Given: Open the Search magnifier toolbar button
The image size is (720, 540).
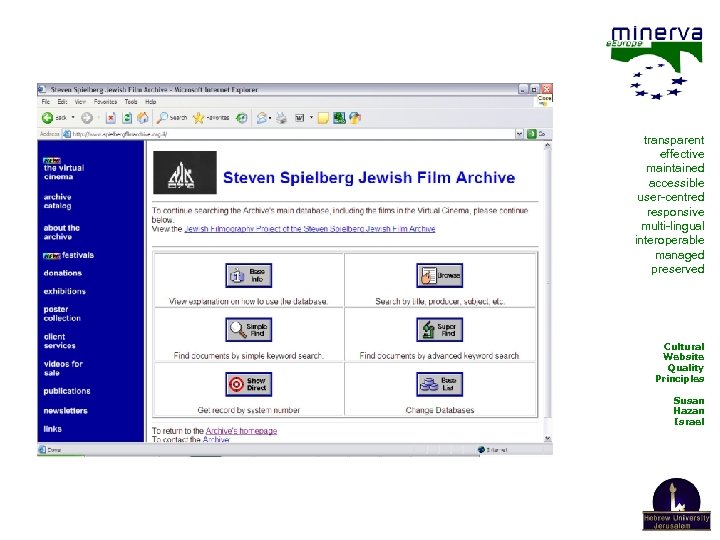Looking at the screenshot, I should click(x=172, y=118).
